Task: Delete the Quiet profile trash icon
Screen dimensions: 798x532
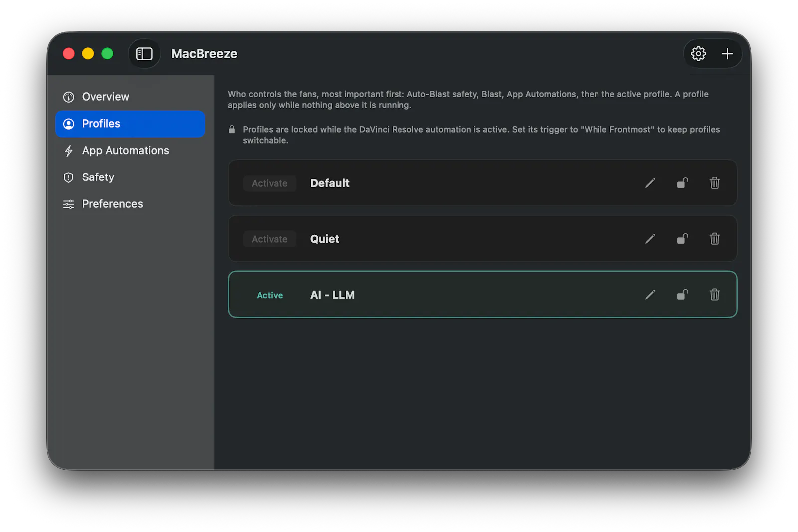Action: point(715,239)
